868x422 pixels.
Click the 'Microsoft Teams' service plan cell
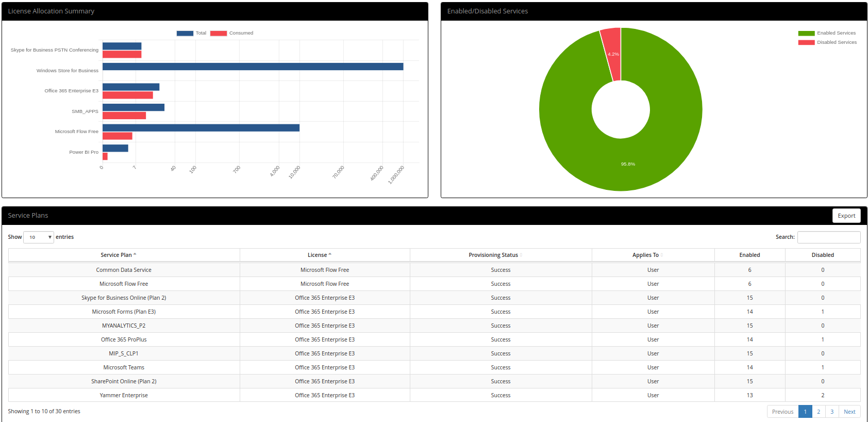tap(124, 367)
